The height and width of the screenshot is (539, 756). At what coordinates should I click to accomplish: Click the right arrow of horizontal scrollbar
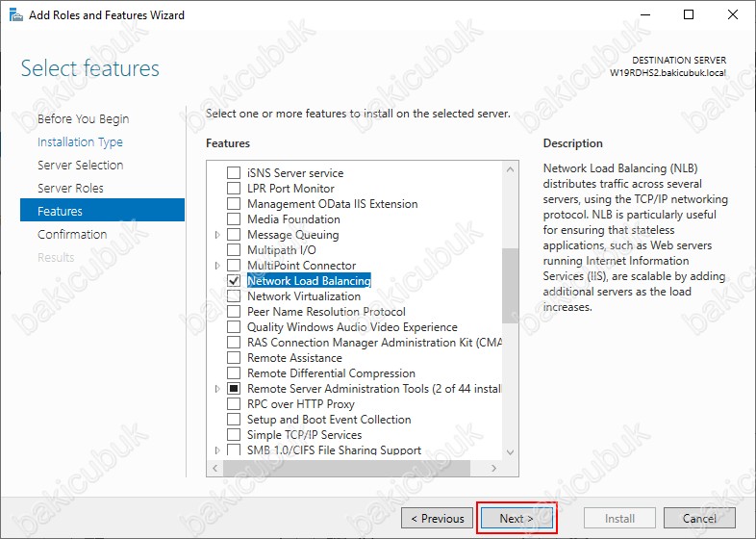point(493,468)
